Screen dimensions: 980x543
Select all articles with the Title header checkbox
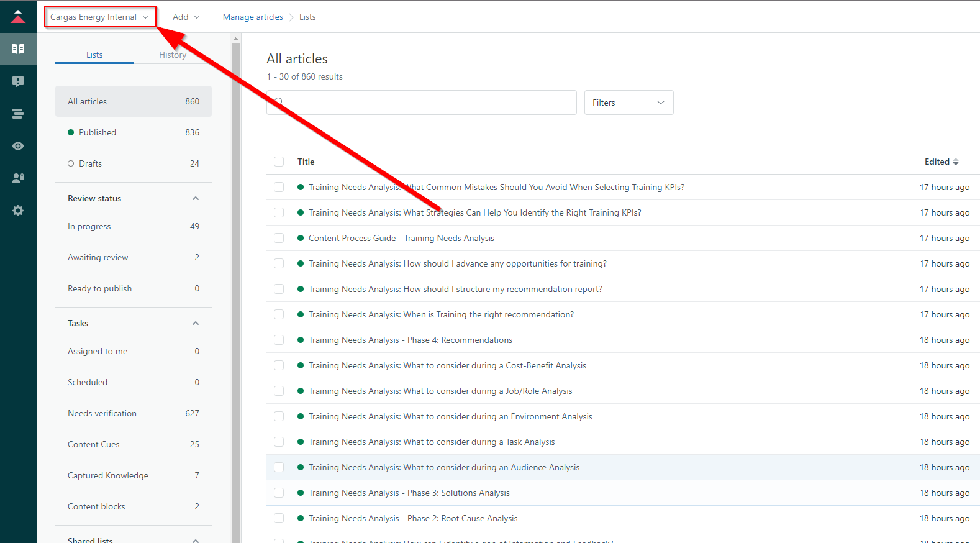[x=279, y=162]
